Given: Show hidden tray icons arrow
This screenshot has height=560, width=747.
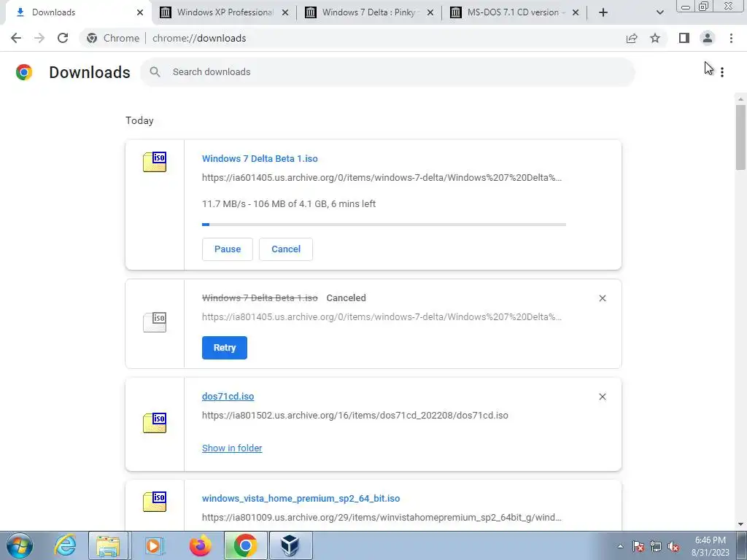Looking at the screenshot, I should [x=620, y=546].
